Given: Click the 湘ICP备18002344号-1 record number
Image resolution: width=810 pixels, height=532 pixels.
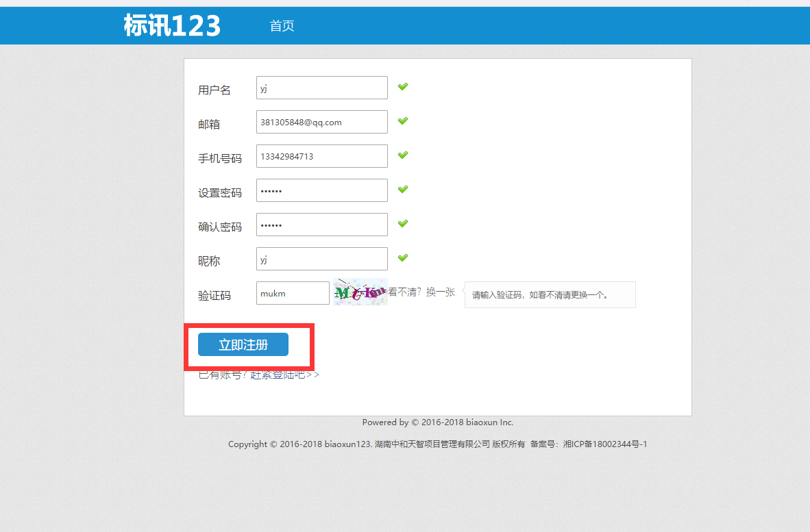Looking at the screenshot, I should pos(605,444).
